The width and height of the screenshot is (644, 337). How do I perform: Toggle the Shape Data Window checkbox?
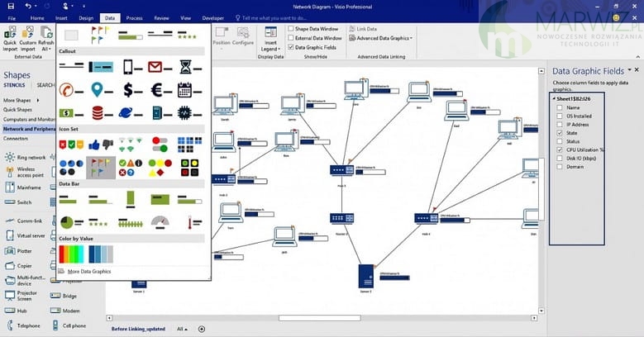(291, 28)
